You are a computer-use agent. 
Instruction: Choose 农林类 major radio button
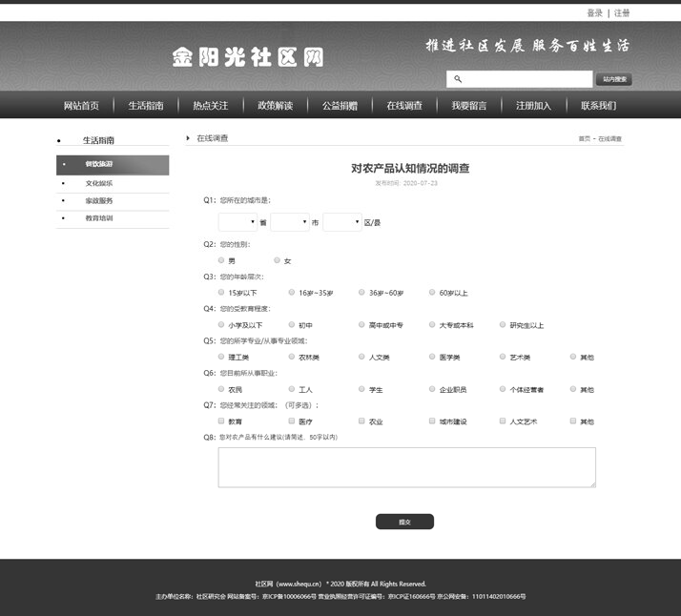[x=292, y=357]
